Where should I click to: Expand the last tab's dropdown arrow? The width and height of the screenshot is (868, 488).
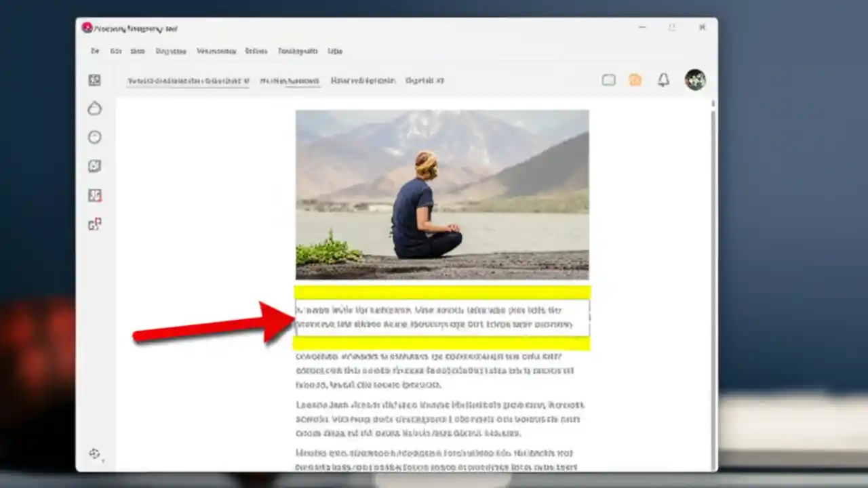pyautogui.click(x=442, y=80)
